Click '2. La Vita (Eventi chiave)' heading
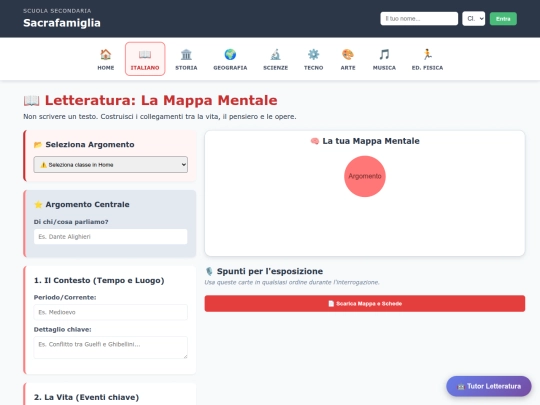Viewport: 540px width, 405px height. [x=86, y=397]
